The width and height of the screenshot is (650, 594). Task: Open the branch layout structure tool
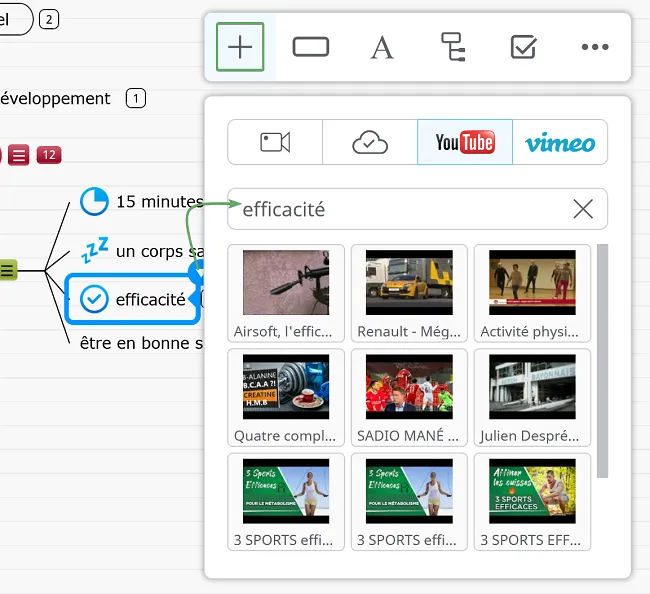[x=453, y=47]
